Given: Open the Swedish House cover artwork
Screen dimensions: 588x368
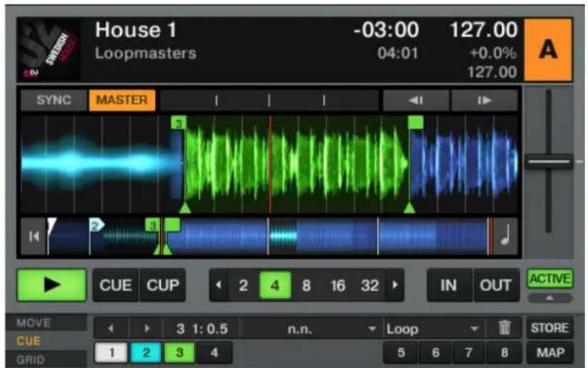Looking at the screenshot, I should point(49,49).
